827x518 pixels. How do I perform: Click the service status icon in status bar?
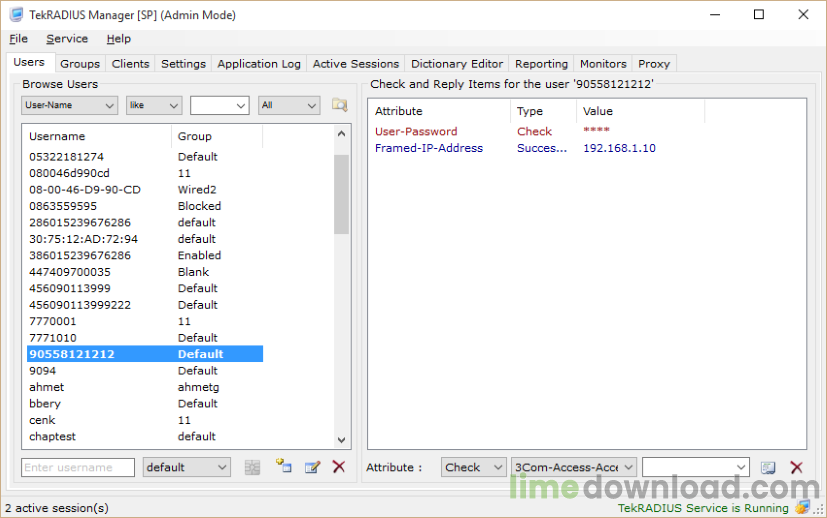[801, 508]
